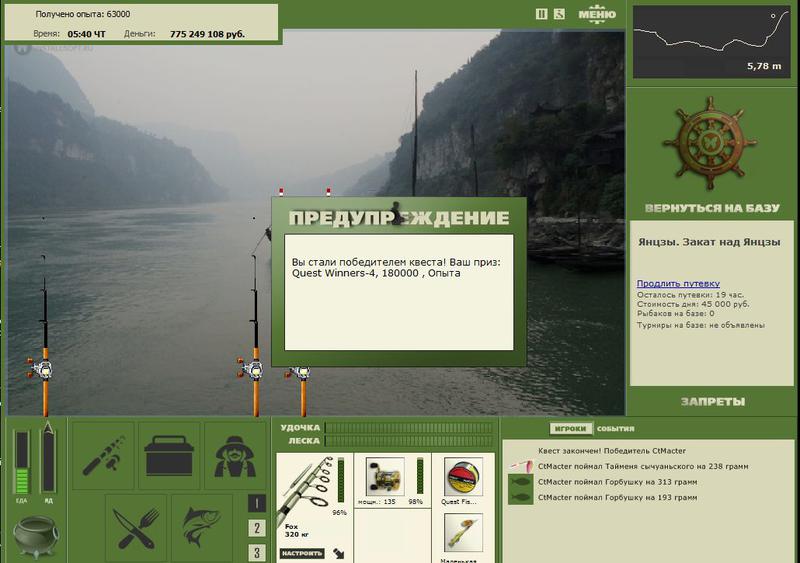This screenshot has height=563, width=800.
Task: Click the ship's wheel to return to base
Action: point(710,143)
